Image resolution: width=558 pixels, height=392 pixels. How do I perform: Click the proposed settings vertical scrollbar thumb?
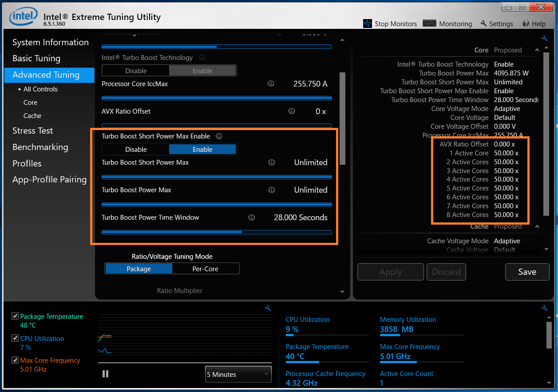(546, 135)
